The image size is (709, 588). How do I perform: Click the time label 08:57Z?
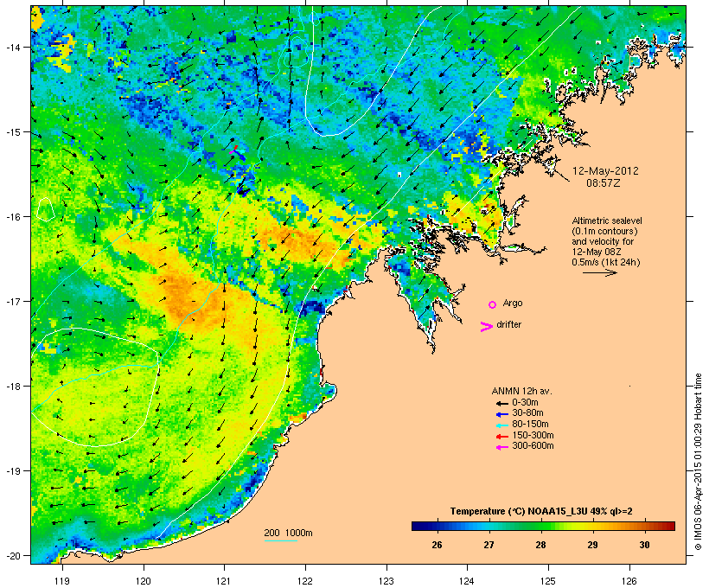point(604,183)
